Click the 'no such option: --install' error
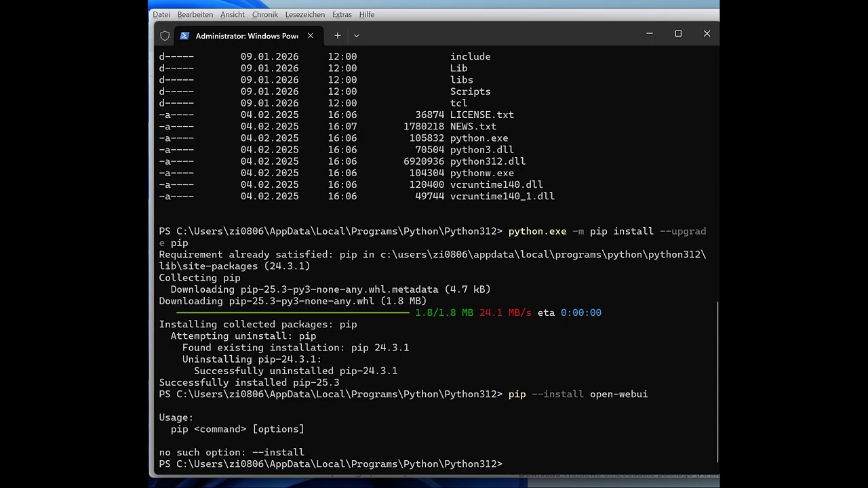 pyautogui.click(x=232, y=452)
